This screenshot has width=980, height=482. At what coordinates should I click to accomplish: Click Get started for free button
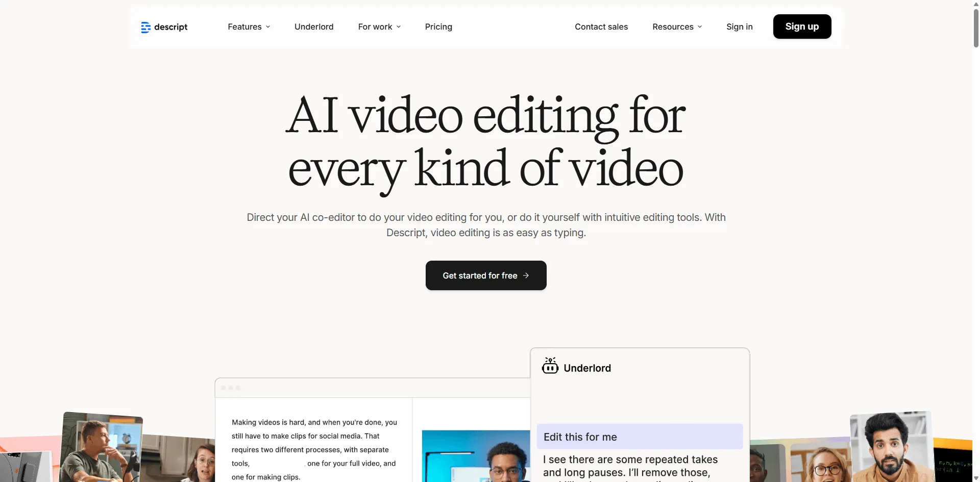click(486, 275)
